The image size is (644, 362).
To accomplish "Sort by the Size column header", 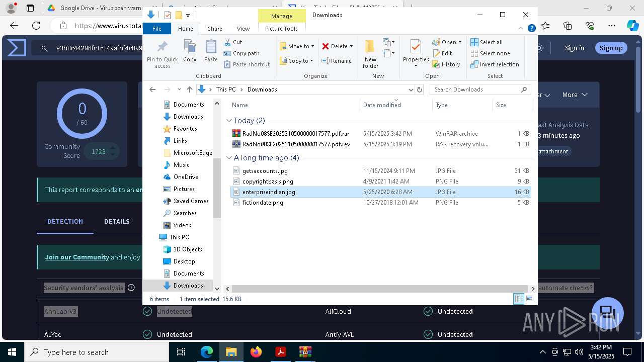I will tap(512, 105).
